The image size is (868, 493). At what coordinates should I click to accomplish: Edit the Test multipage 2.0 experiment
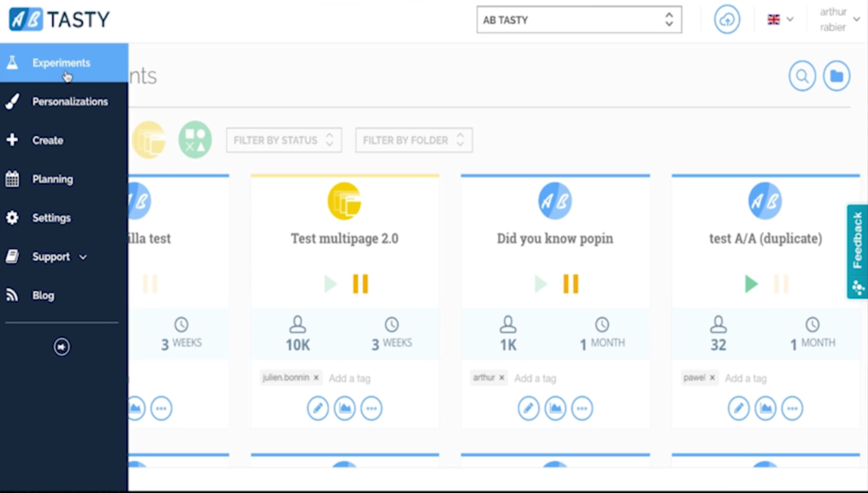click(x=318, y=408)
